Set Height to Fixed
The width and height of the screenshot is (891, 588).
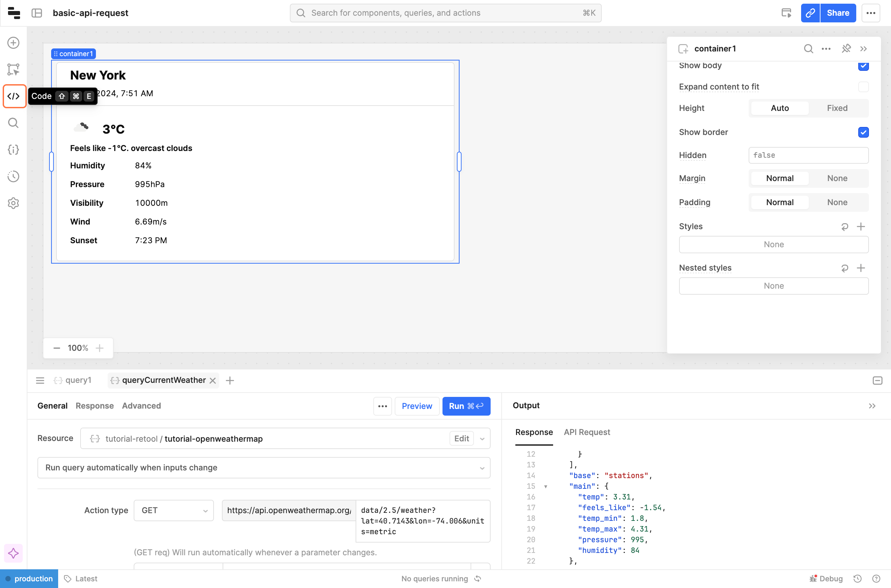click(x=837, y=108)
